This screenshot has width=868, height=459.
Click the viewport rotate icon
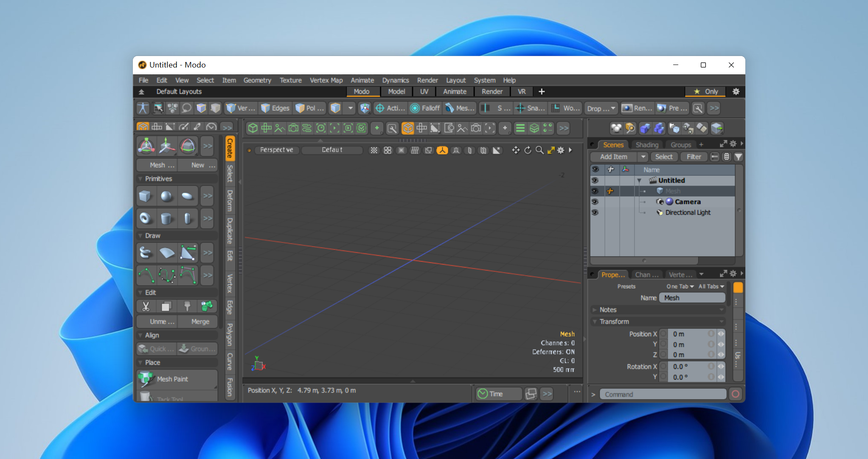pyautogui.click(x=528, y=150)
